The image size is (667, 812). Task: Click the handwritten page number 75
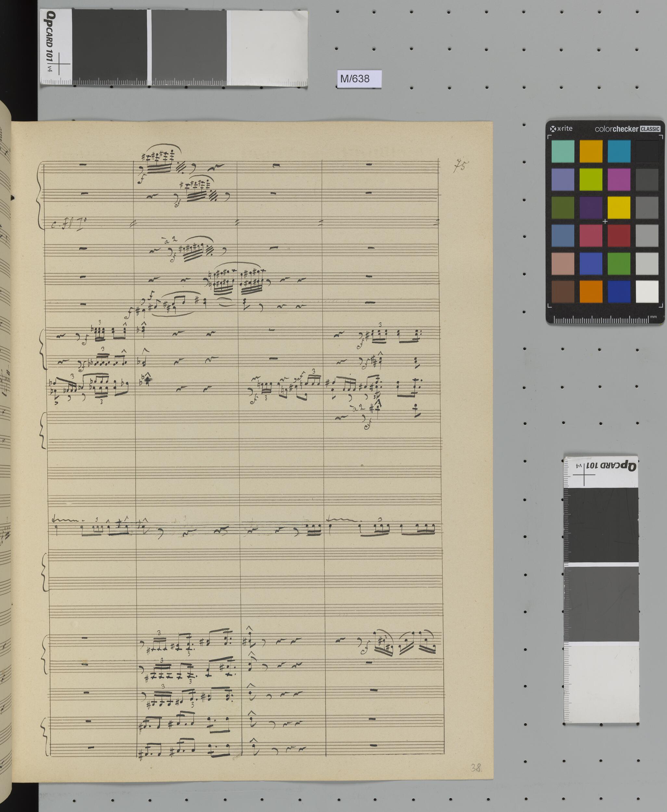coord(461,166)
